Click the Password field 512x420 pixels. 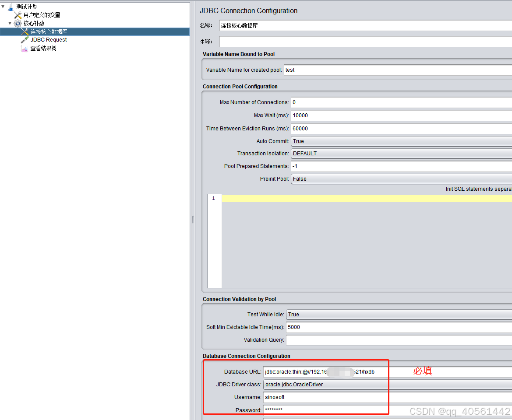tap(325, 410)
